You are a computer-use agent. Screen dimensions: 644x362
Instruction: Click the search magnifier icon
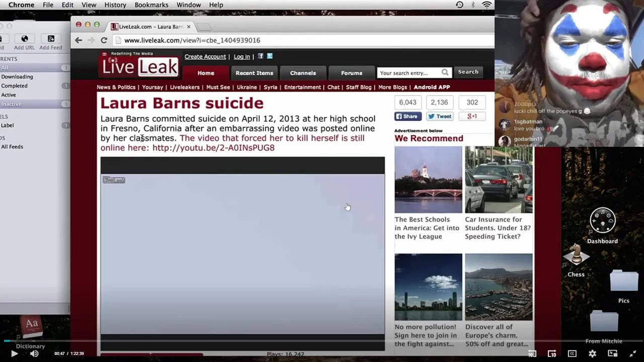445,72
